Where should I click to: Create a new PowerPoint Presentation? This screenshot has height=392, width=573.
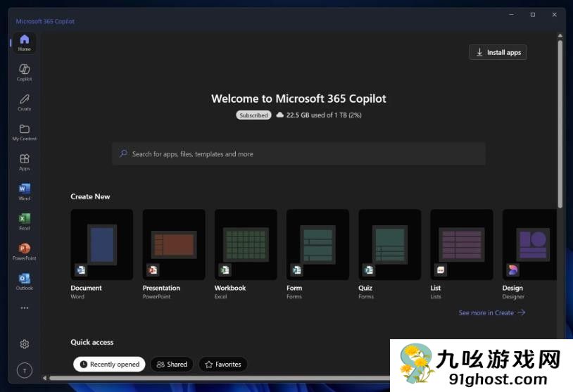tap(174, 244)
